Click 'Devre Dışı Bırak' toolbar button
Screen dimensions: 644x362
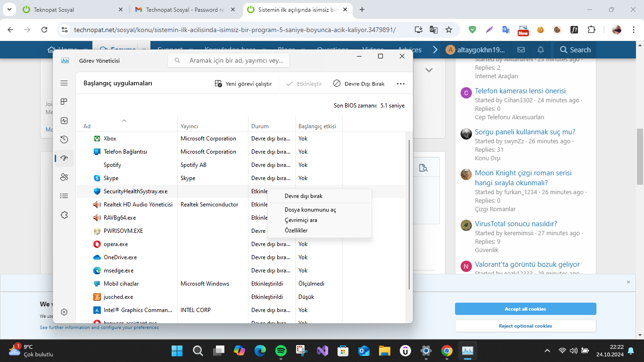pyautogui.click(x=359, y=84)
